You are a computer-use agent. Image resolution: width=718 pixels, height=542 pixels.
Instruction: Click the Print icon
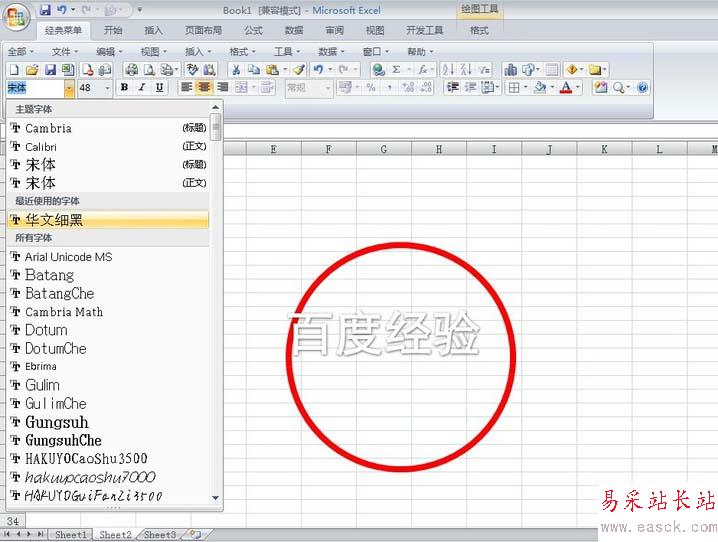131,70
